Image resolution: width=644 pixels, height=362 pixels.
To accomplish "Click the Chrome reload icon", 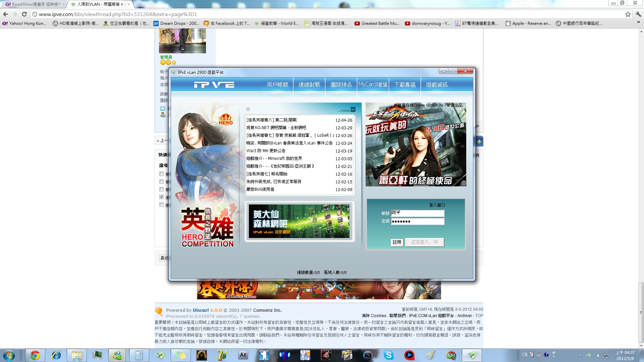I will click(x=24, y=14).
